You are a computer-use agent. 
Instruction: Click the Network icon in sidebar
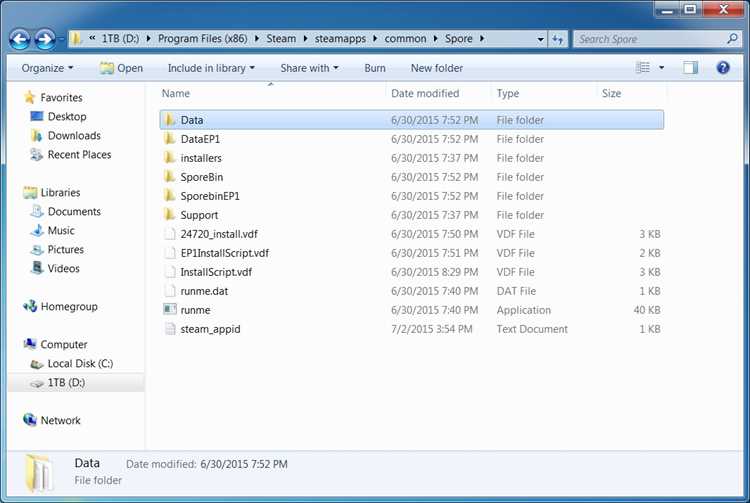[30, 420]
